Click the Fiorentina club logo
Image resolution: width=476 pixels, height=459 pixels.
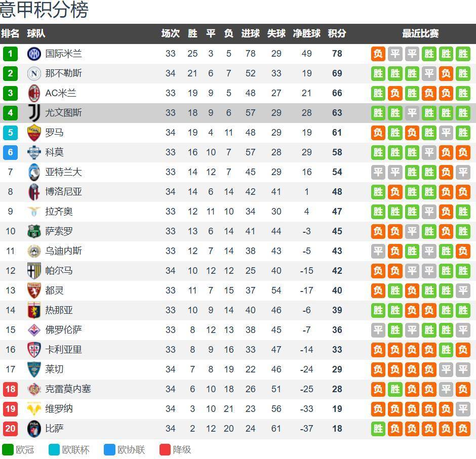pyautogui.click(x=34, y=330)
